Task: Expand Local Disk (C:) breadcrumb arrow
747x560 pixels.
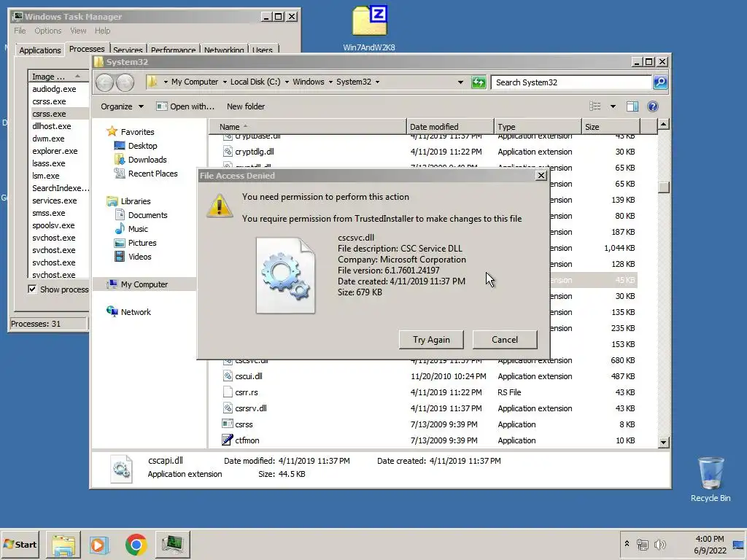Action: 287,82
